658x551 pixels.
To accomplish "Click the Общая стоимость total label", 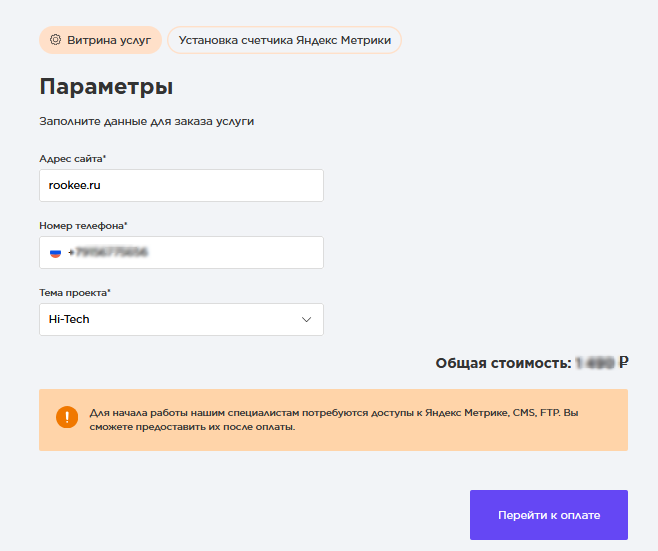I will 504,363.
